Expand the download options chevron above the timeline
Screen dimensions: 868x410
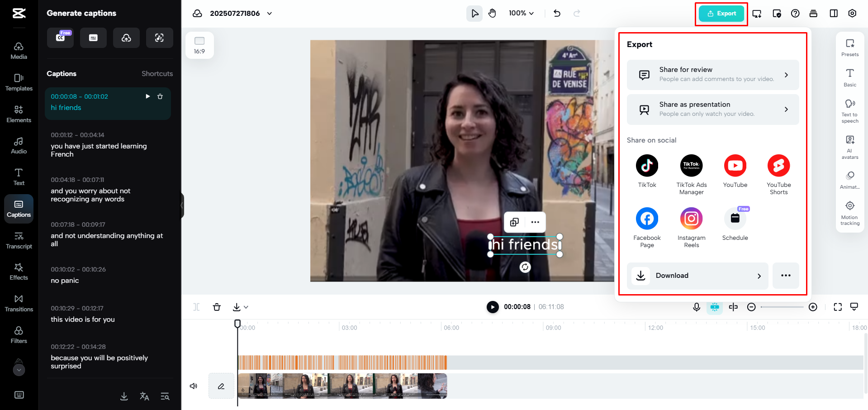click(245, 307)
